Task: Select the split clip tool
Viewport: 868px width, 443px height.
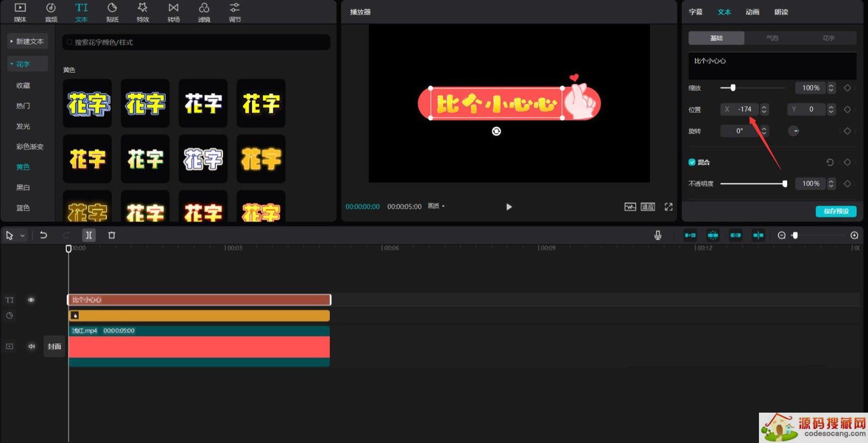Action: coord(88,235)
